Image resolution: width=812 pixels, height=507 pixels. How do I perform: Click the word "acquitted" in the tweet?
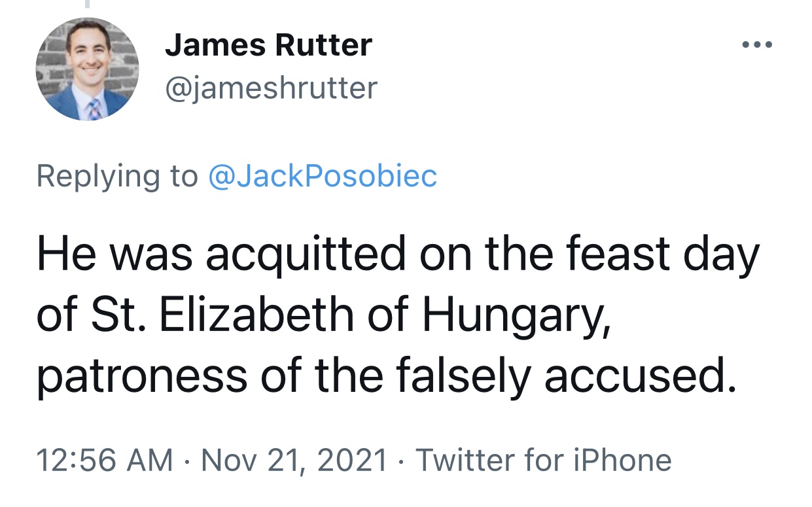(306, 254)
